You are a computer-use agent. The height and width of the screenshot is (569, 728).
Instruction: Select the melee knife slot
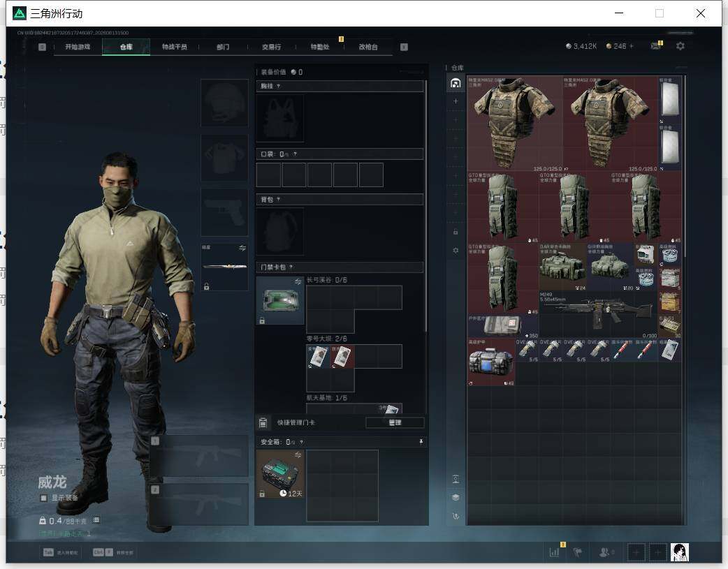[224, 267]
